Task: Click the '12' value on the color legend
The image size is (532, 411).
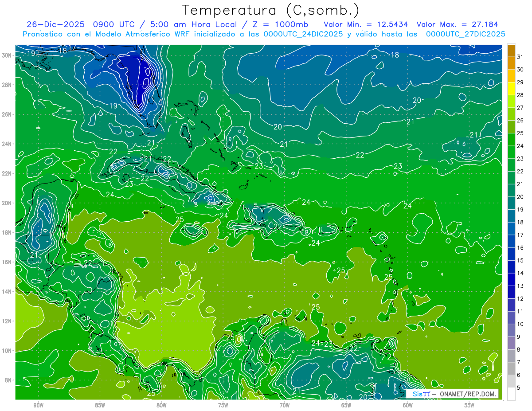Action: (x=520, y=298)
